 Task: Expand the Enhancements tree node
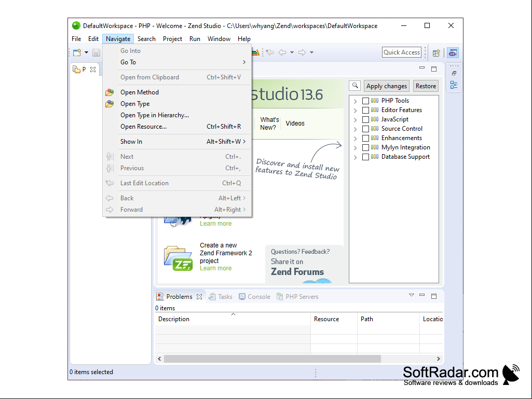[x=355, y=139]
